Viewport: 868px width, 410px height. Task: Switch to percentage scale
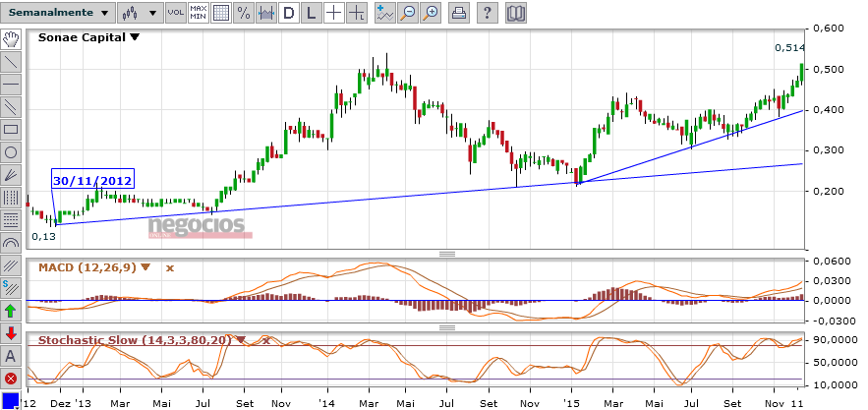[244, 13]
